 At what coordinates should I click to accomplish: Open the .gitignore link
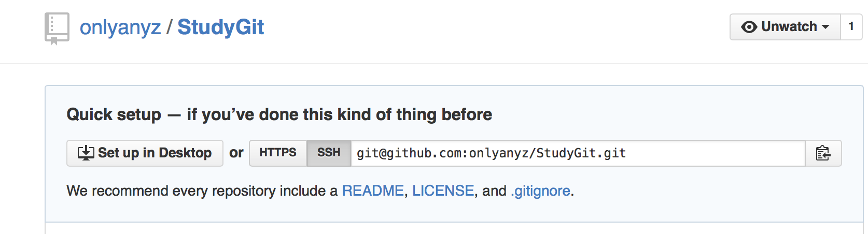pos(540,191)
